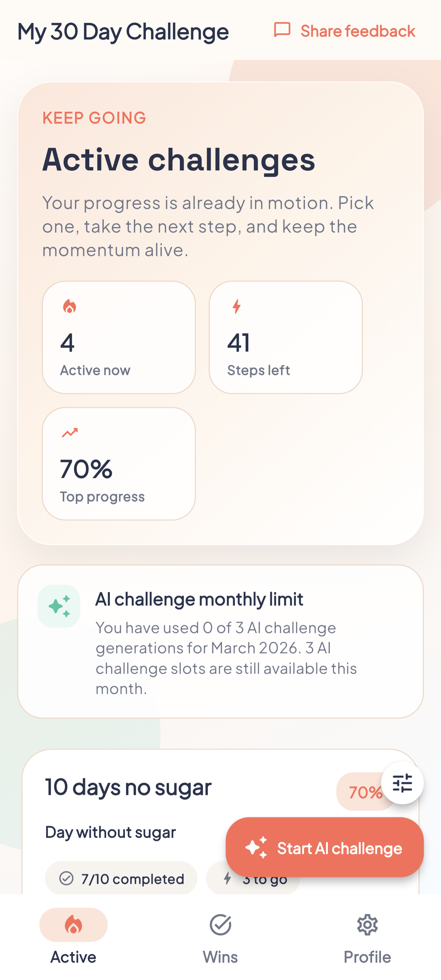The width and height of the screenshot is (441, 980).
Task: Tap the Steps left stat card
Action: click(286, 336)
